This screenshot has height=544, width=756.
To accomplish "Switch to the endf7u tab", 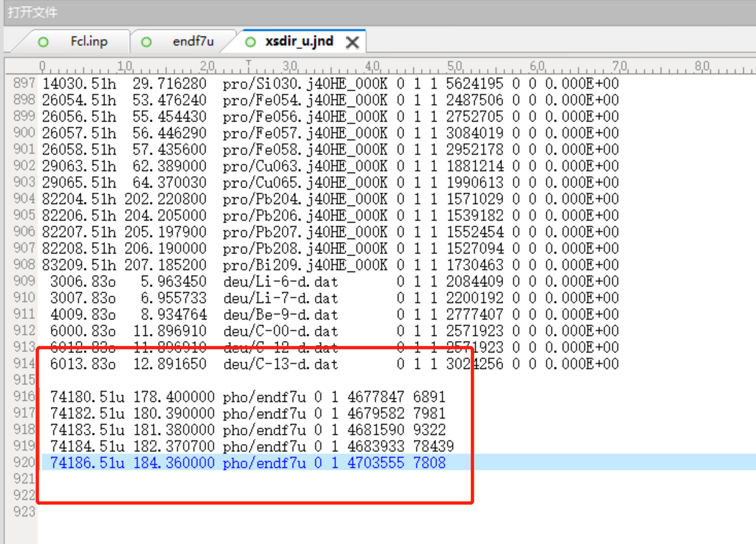I will click(193, 42).
